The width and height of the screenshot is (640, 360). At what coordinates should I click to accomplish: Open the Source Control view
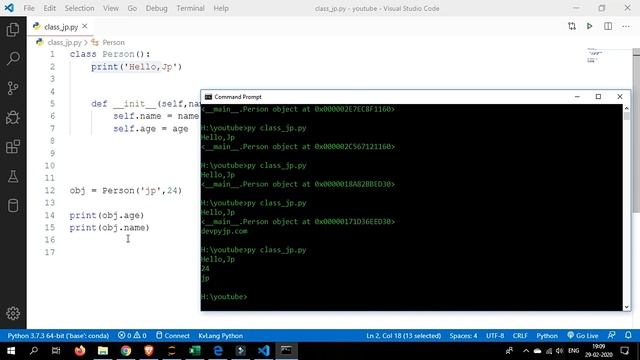[13, 88]
